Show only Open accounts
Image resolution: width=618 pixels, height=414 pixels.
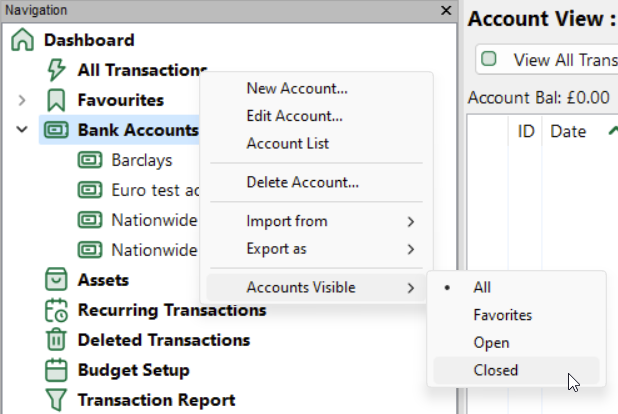pos(516,343)
